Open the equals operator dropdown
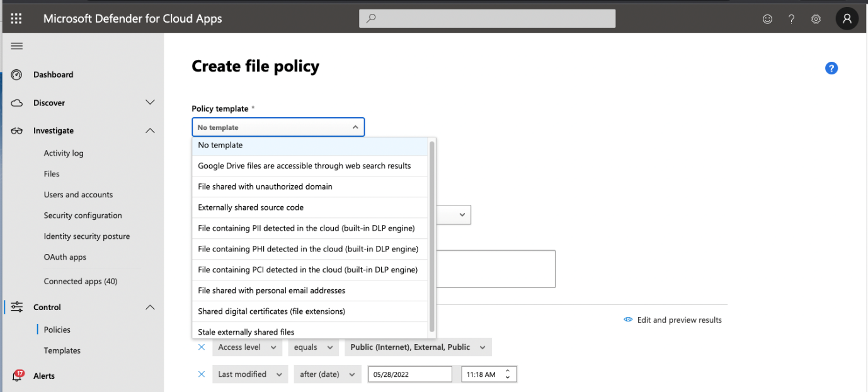Screen dimensions: 868x392 point(313,347)
